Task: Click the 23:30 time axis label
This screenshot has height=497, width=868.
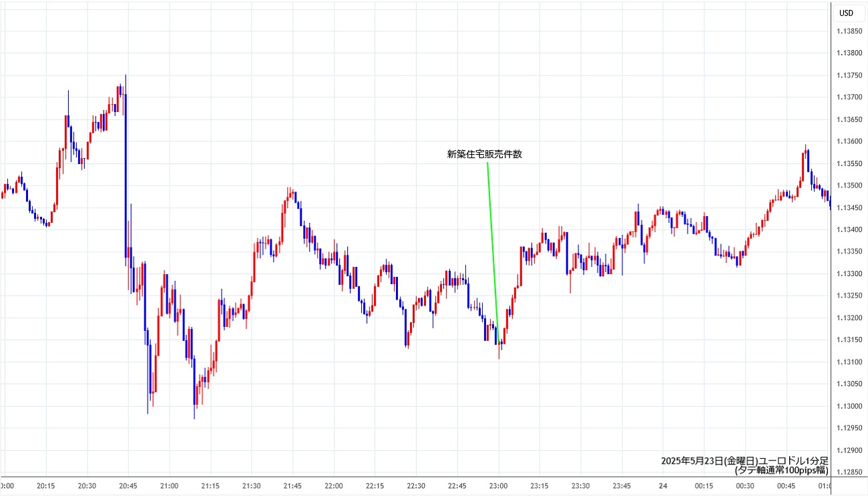Action: pyautogui.click(x=581, y=486)
